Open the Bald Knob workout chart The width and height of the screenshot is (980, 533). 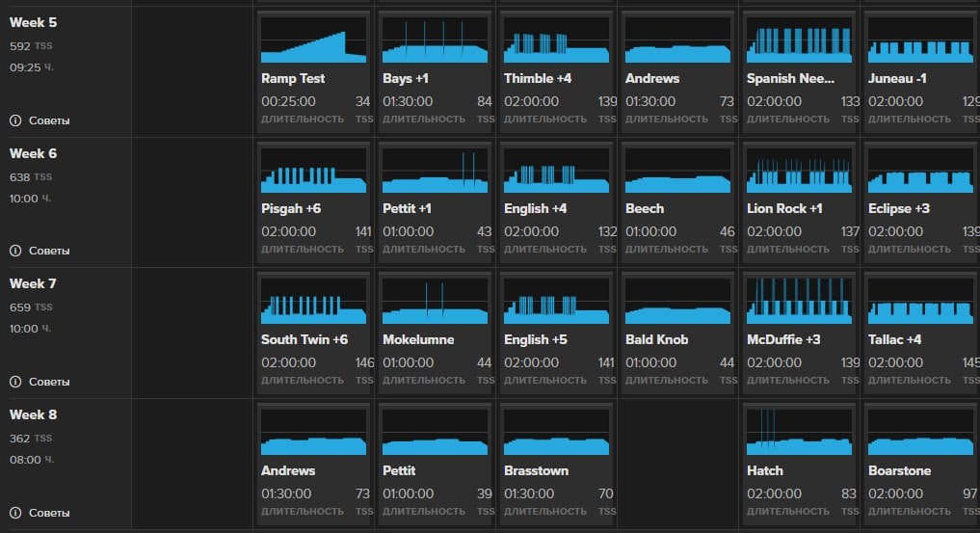[x=677, y=301]
